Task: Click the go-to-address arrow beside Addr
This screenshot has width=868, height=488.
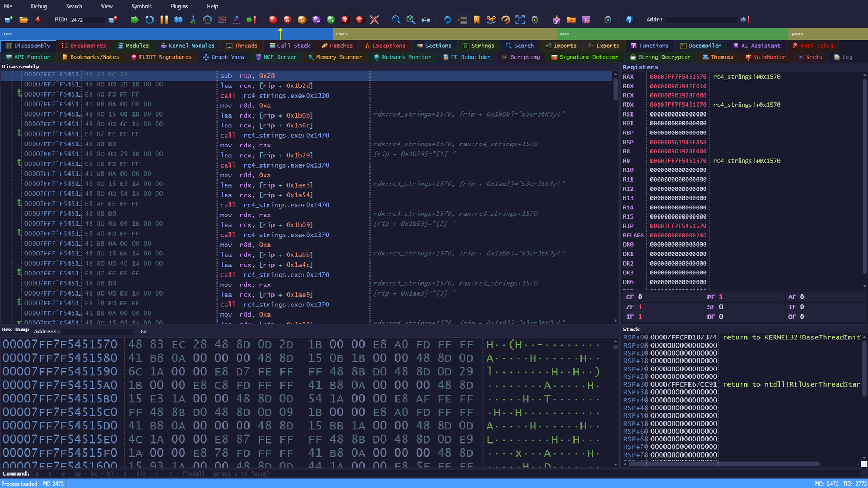Action: [x=745, y=20]
